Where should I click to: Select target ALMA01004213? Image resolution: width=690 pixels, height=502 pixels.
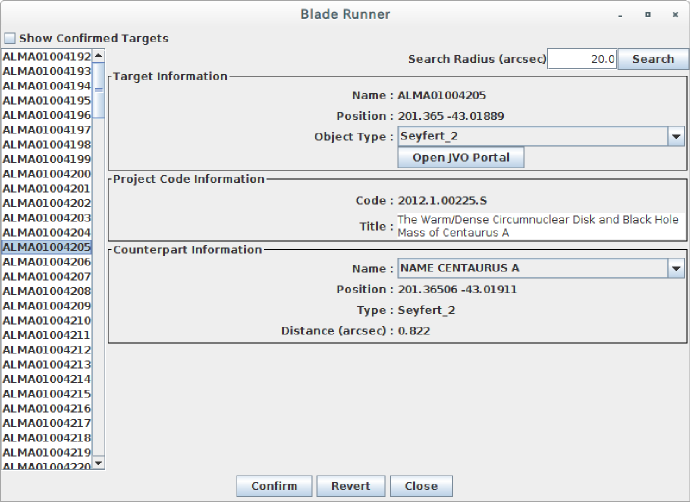(x=47, y=364)
